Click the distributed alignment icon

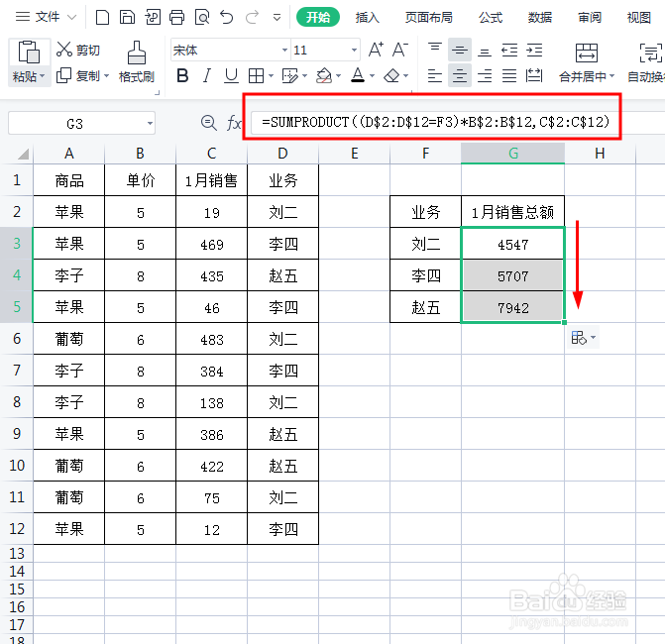point(534,76)
